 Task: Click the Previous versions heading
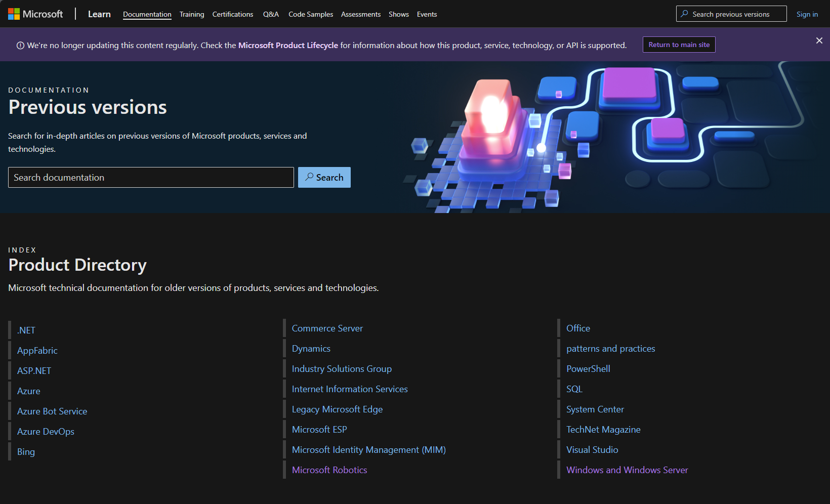click(88, 107)
